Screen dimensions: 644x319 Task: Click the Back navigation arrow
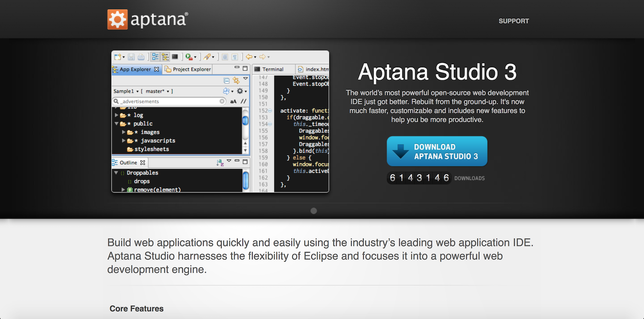(x=249, y=57)
